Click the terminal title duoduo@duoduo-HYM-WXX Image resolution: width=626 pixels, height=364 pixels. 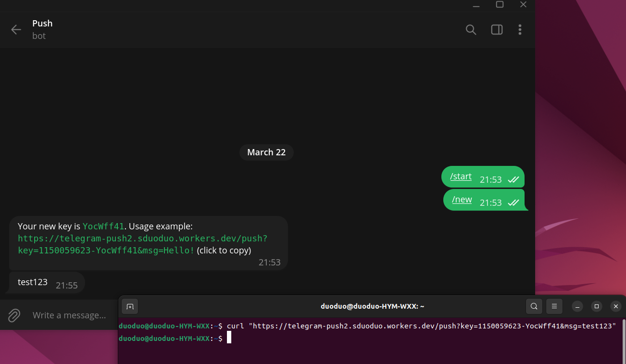373,306
